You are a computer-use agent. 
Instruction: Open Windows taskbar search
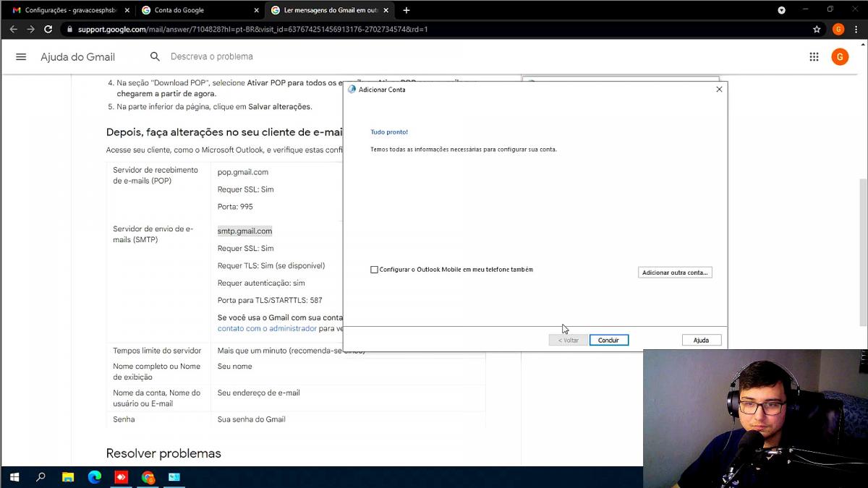(x=41, y=477)
